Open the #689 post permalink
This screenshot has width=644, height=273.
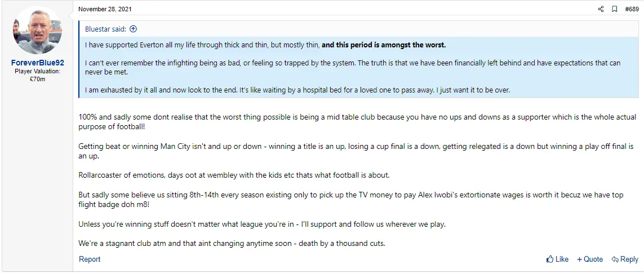pos(631,9)
